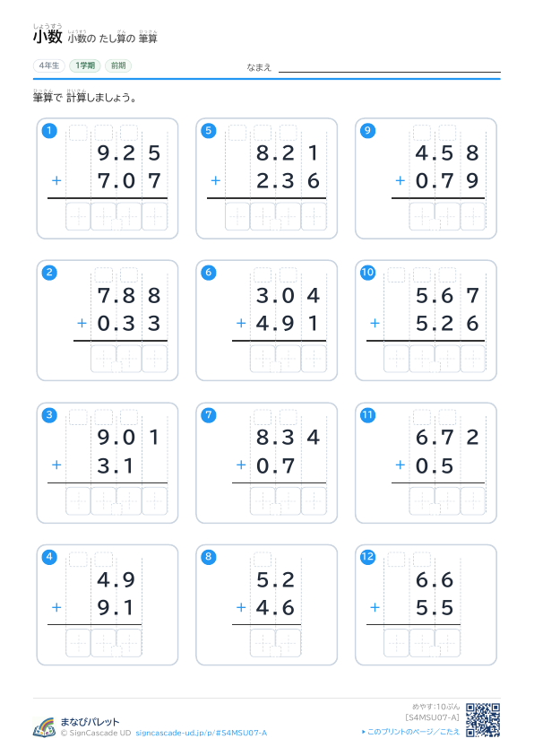Click the blue number 7 problem badge
Viewport: 534px width, 756px height.
[209, 414]
